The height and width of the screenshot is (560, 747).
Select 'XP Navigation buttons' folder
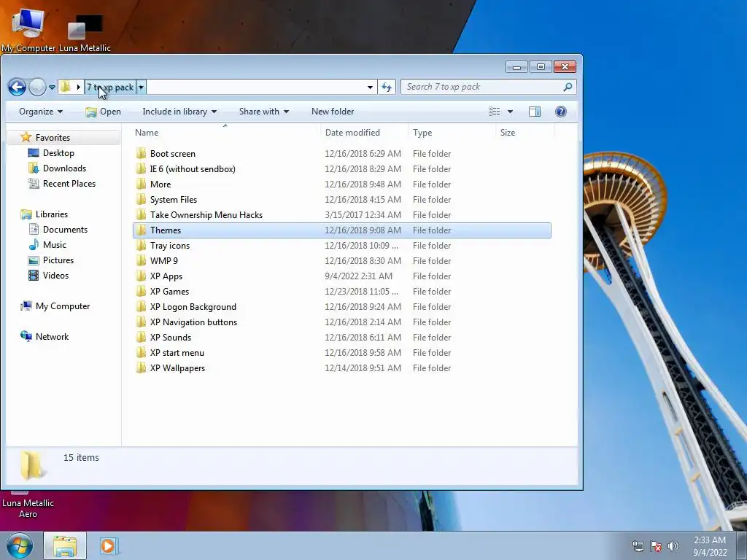(x=341, y=322)
